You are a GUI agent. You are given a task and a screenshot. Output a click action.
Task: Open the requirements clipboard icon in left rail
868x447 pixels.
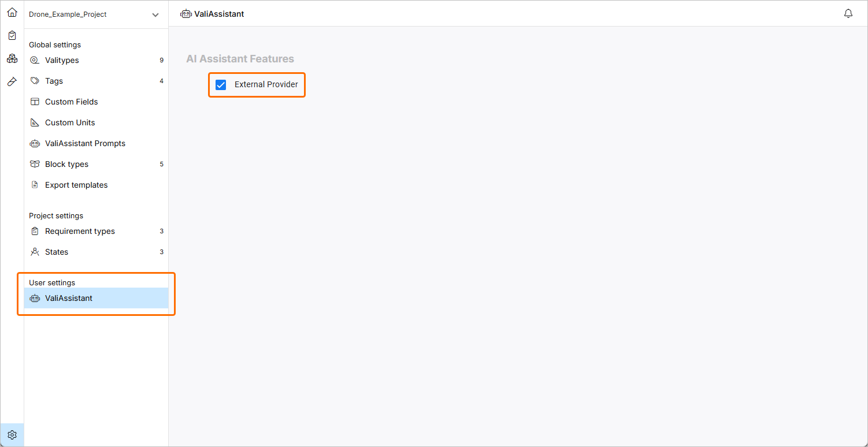click(12, 35)
